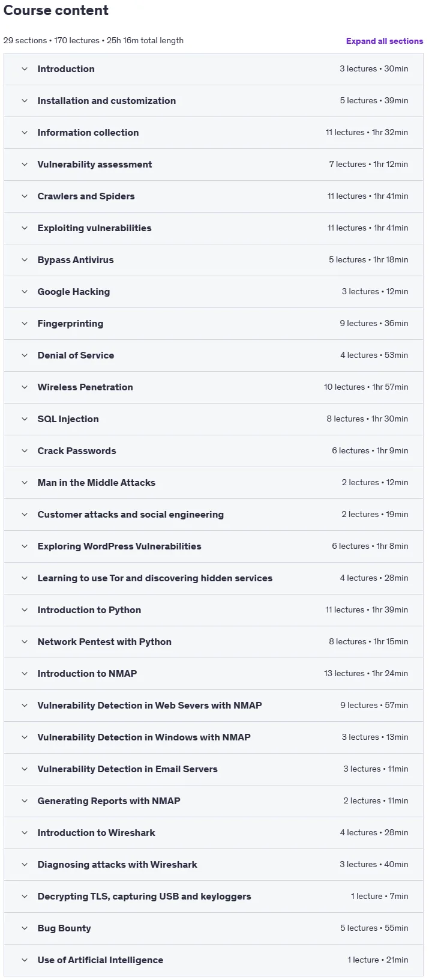Expand Denial of Service section
429x980 pixels.
point(214,355)
